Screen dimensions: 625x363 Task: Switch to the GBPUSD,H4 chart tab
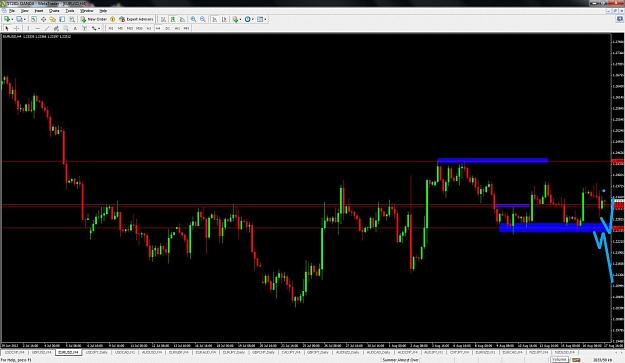tap(41, 352)
